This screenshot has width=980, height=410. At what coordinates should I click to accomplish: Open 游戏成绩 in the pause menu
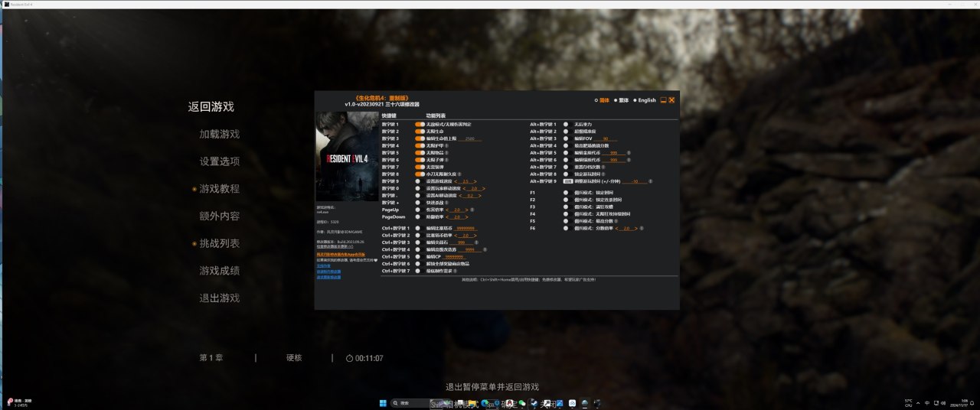pos(220,271)
